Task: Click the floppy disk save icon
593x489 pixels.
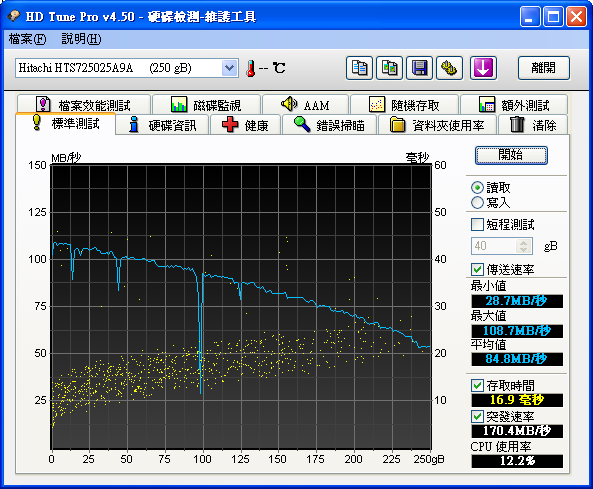Action: (x=419, y=68)
